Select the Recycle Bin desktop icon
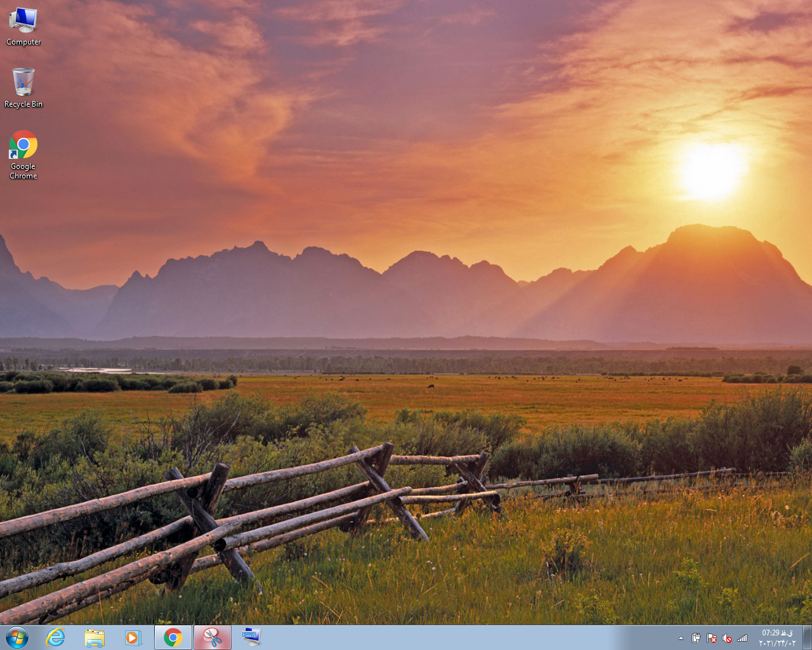This screenshot has height=650, width=812. tap(23, 88)
